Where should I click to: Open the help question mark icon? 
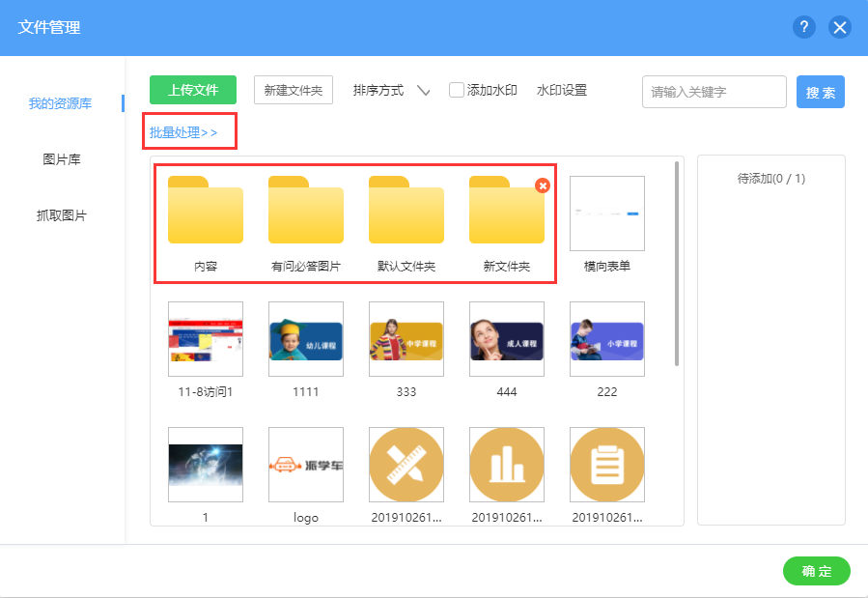click(x=803, y=27)
